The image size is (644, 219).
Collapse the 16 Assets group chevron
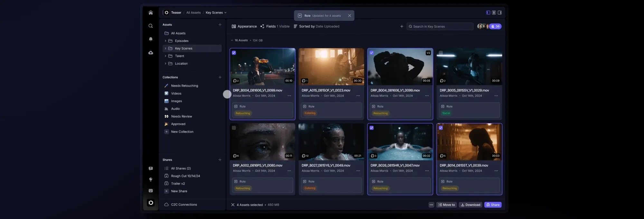(232, 40)
